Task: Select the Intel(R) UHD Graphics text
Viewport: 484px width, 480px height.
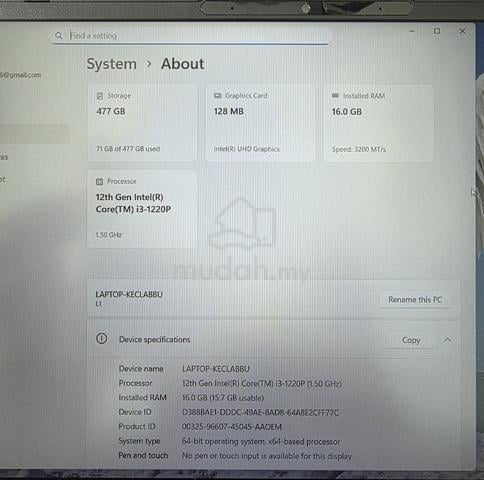Action: click(x=246, y=149)
